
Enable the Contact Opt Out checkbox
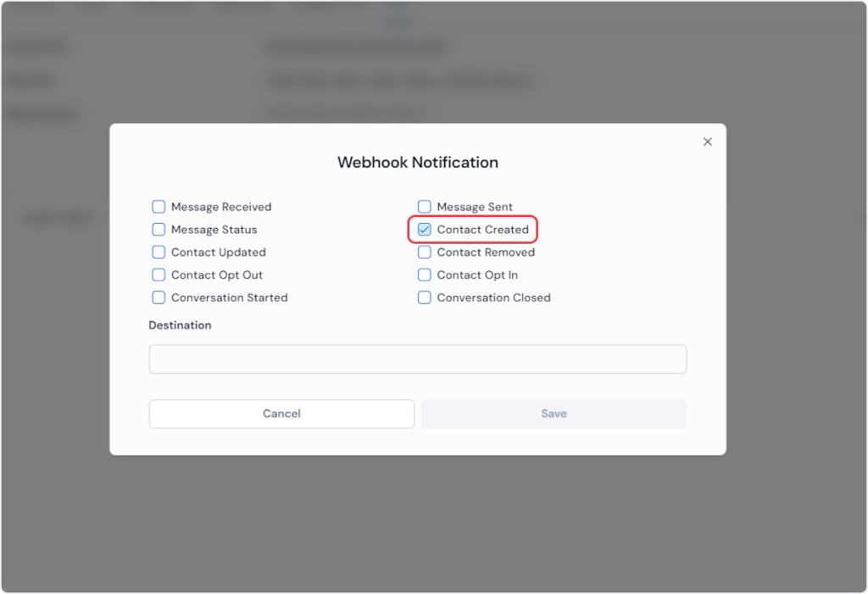click(159, 275)
